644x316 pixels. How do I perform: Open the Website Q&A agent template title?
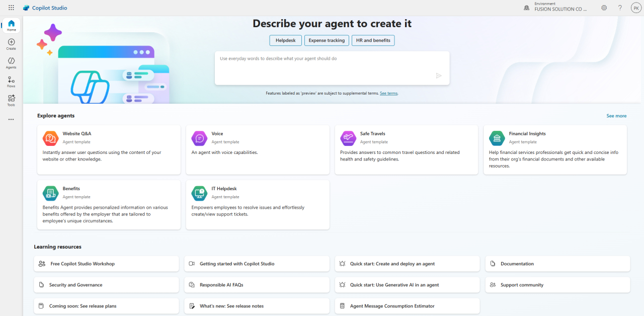77,134
